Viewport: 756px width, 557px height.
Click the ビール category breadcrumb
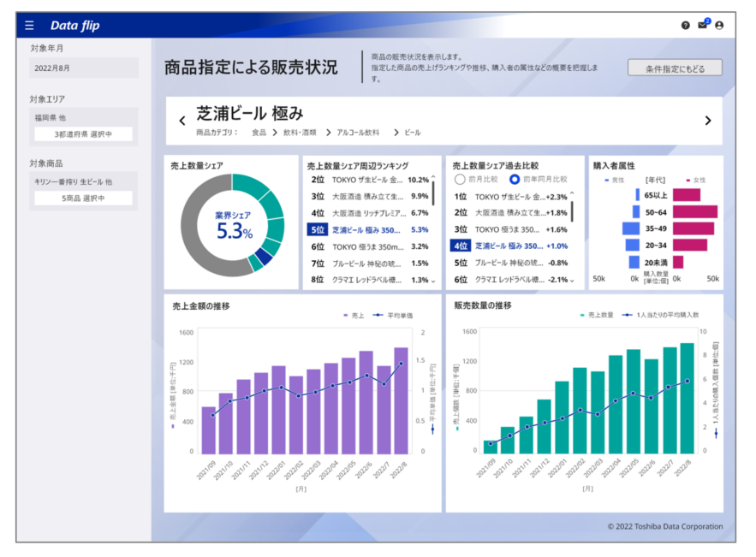[412, 133]
